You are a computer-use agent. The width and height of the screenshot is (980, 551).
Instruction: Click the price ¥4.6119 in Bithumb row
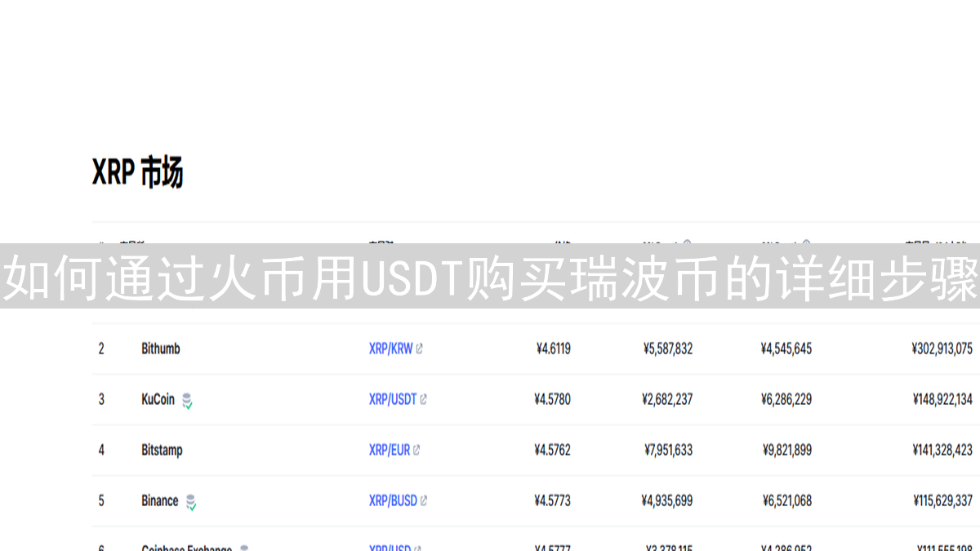[553, 349]
